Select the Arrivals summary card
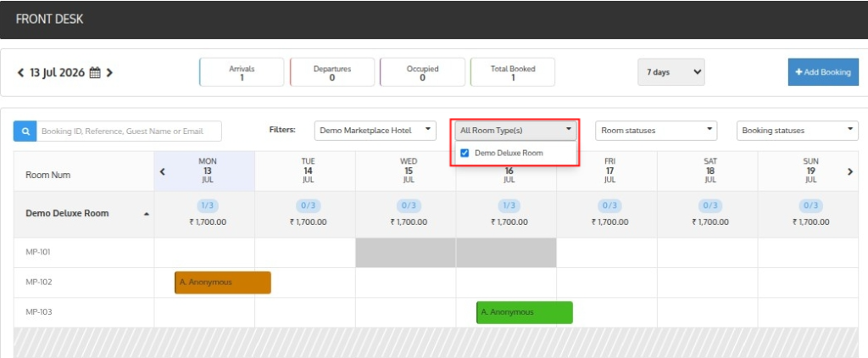Screen dimensions: 868x358 242,72
